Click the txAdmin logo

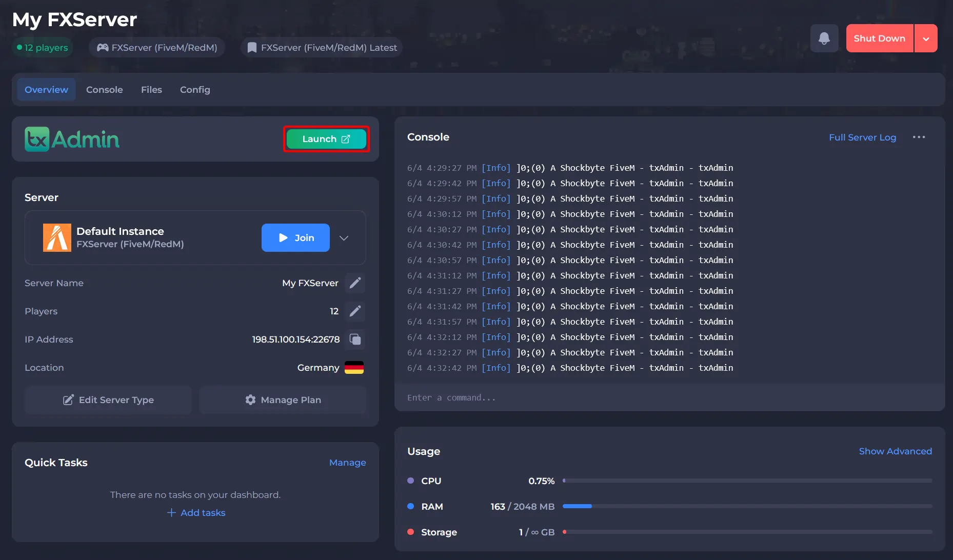72,139
